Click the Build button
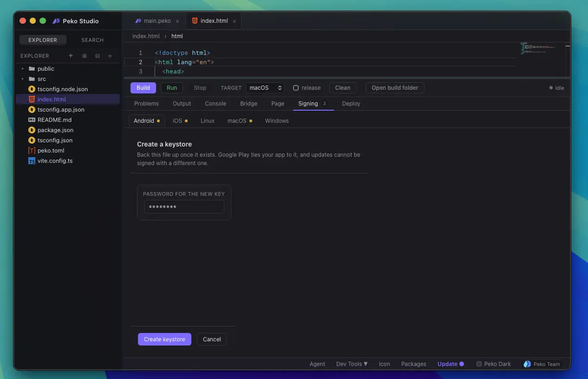 (x=143, y=88)
